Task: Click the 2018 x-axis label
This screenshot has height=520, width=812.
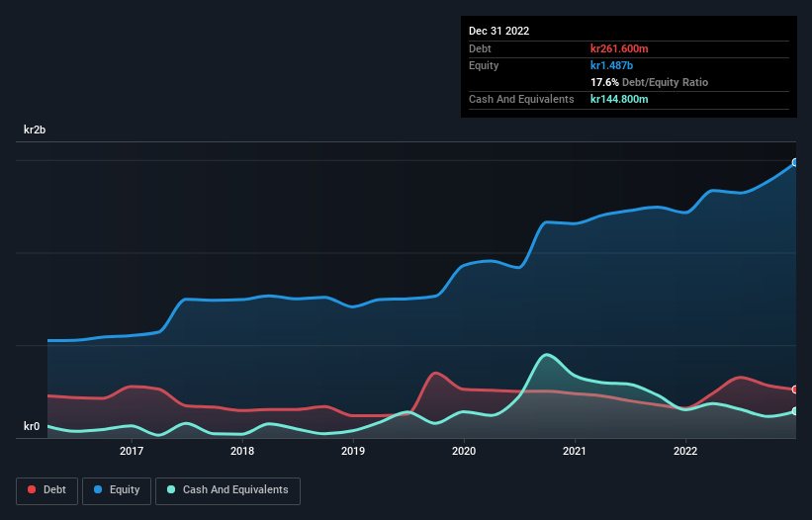Action: coord(242,451)
